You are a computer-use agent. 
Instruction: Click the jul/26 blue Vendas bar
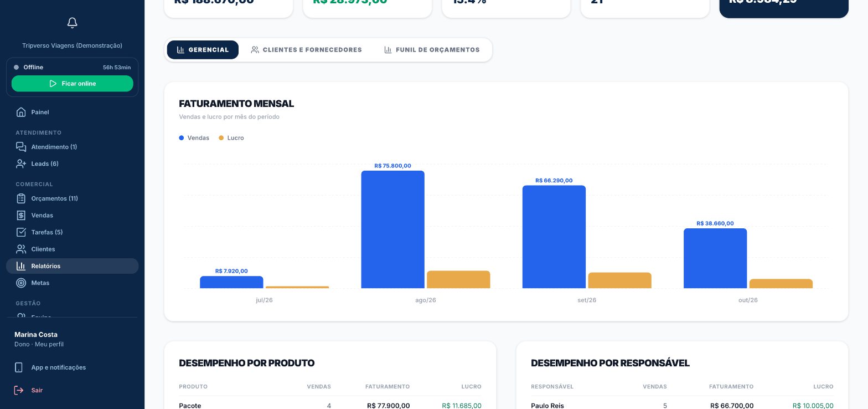click(231, 282)
